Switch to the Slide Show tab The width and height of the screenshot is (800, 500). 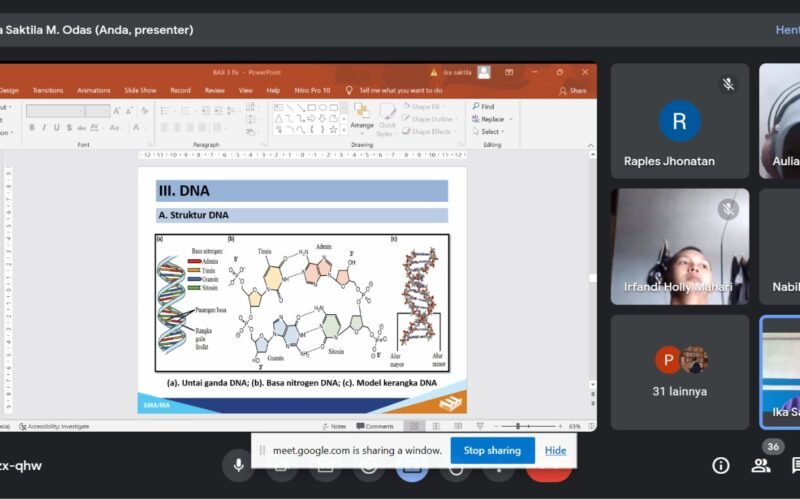click(140, 90)
